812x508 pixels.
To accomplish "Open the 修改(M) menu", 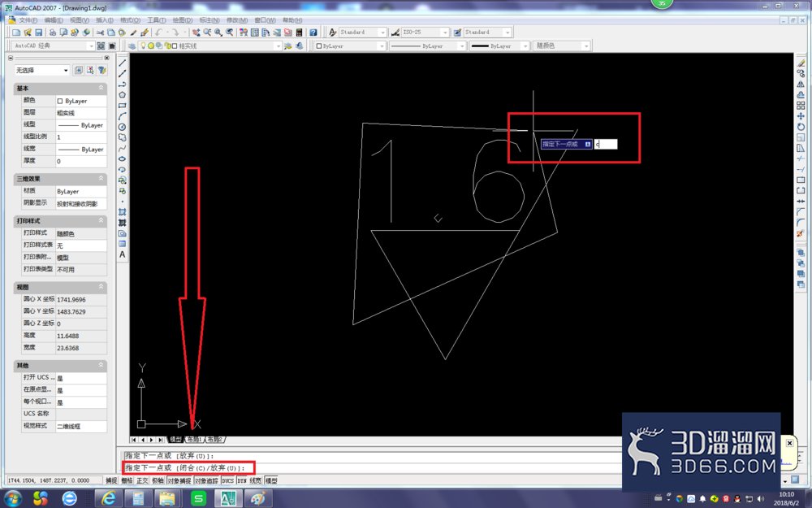I will pyautogui.click(x=237, y=20).
